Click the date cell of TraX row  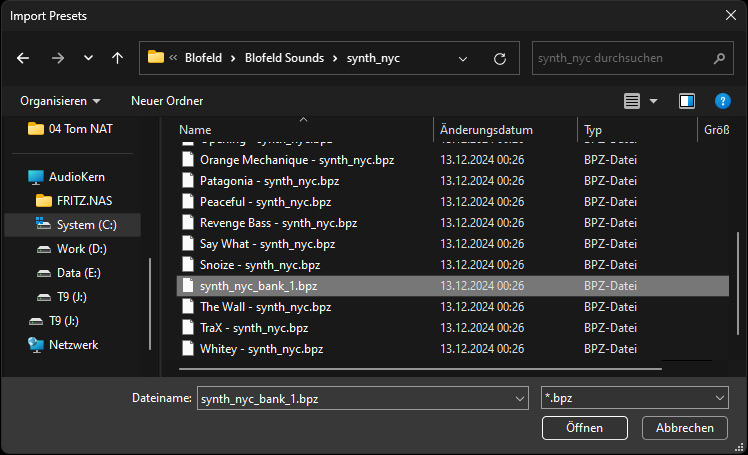[x=482, y=328]
